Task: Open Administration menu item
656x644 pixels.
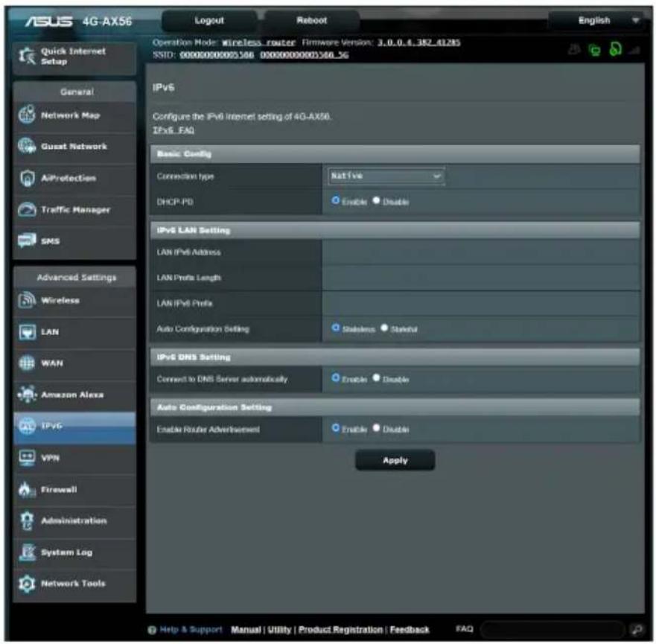Action: point(74,520)
